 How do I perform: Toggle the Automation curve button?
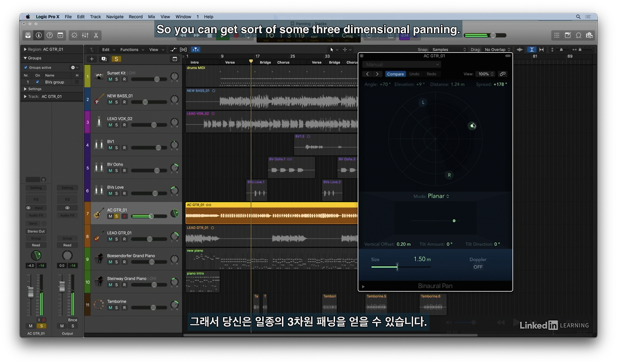pos(174,50)
